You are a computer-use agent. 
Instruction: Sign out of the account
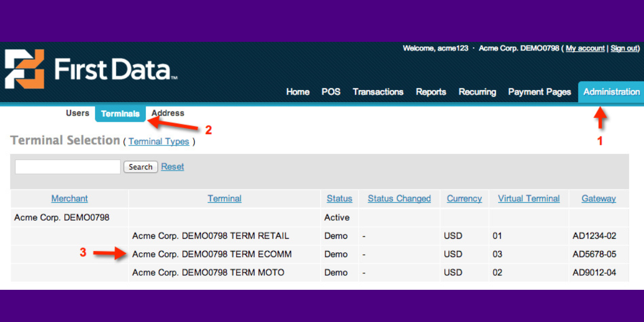(624, 48)
